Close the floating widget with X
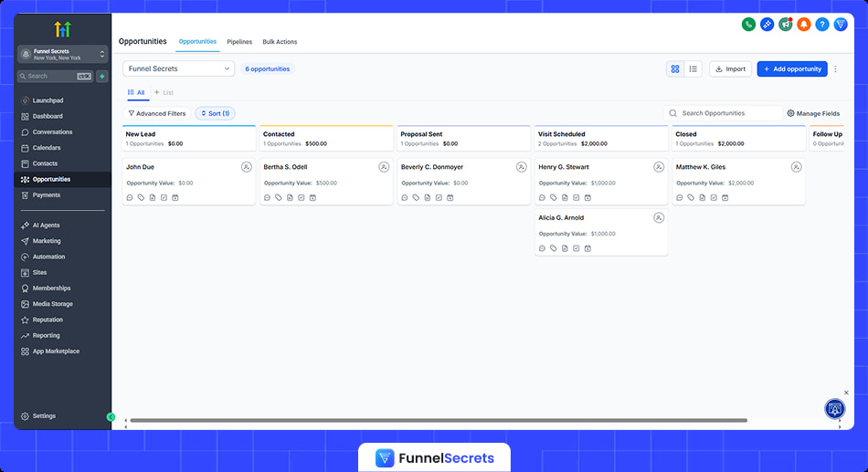 846,393
